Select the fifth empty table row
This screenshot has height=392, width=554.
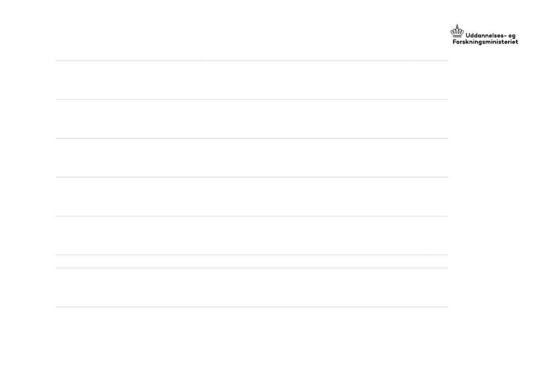point(252,236)
